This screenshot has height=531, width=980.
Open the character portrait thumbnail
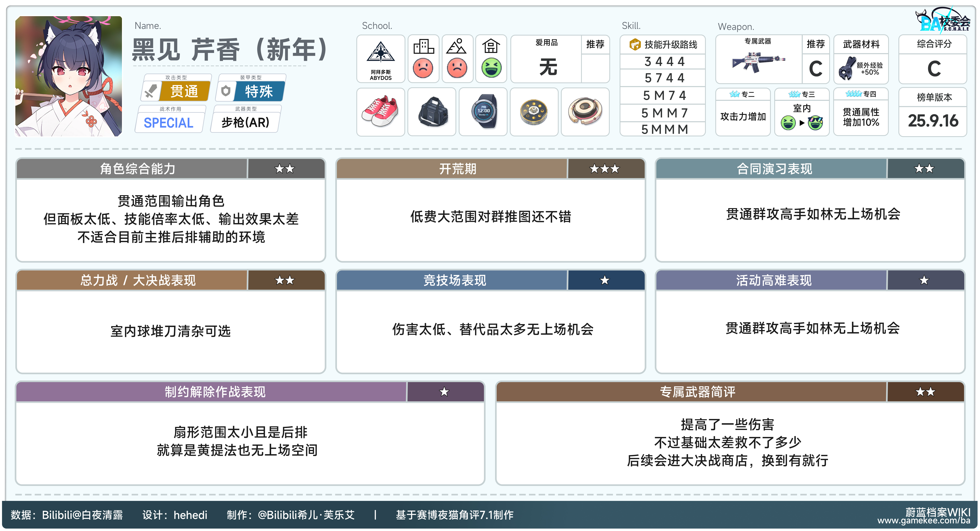68,76
